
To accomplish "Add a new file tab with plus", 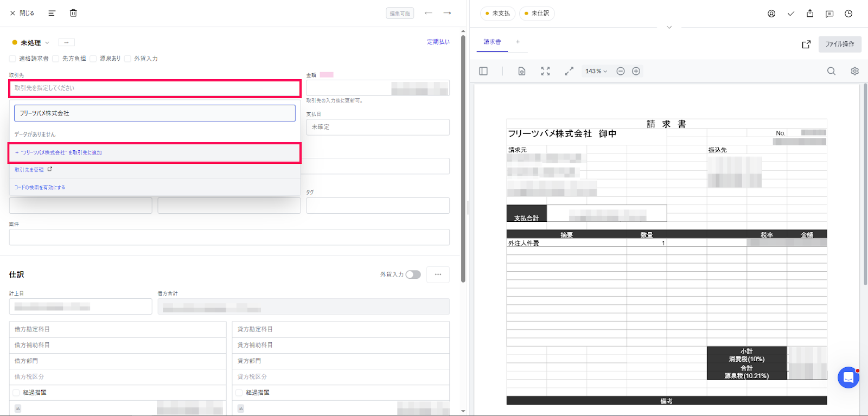I will (x=518, y=42).
